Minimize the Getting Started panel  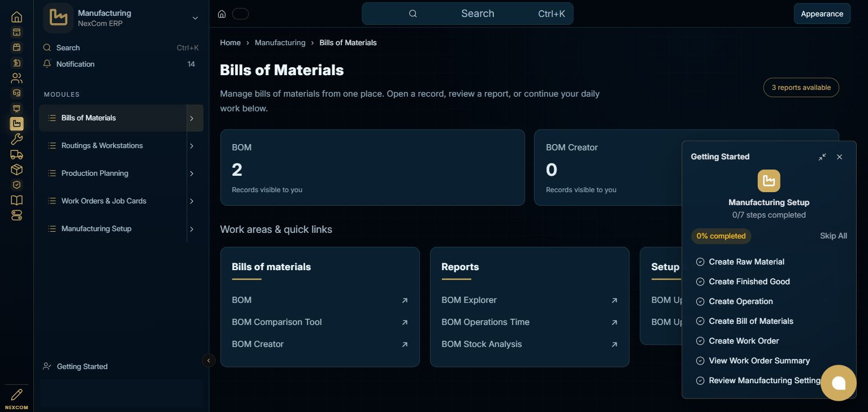pos(822,157)
